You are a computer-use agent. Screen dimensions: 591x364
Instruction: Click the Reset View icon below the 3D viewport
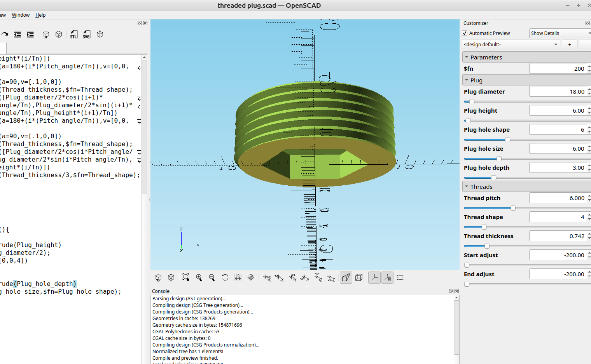[x=225, y=277]
